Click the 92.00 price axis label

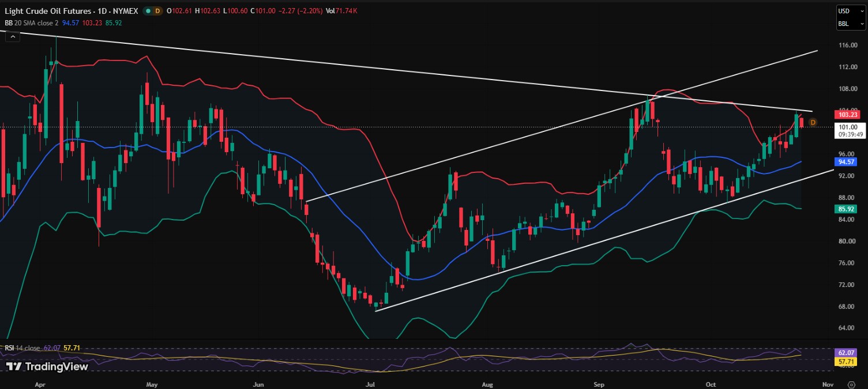847,176
